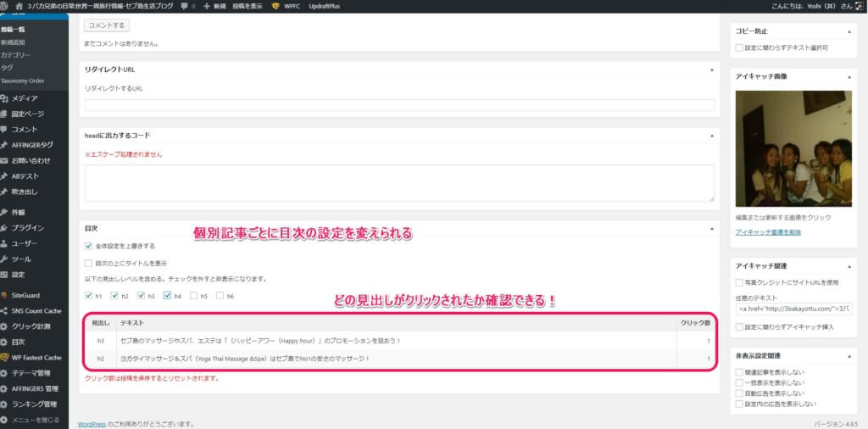Toggle 全体設定を上書きする checkbox
The width and height of the screenshot is (868, 429).
[x=88, y=246]
